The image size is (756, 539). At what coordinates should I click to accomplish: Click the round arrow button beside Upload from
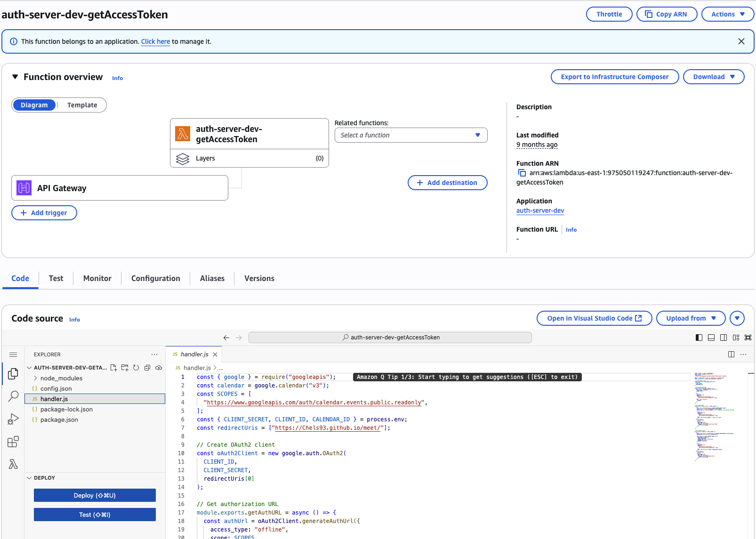pos(737,318)
